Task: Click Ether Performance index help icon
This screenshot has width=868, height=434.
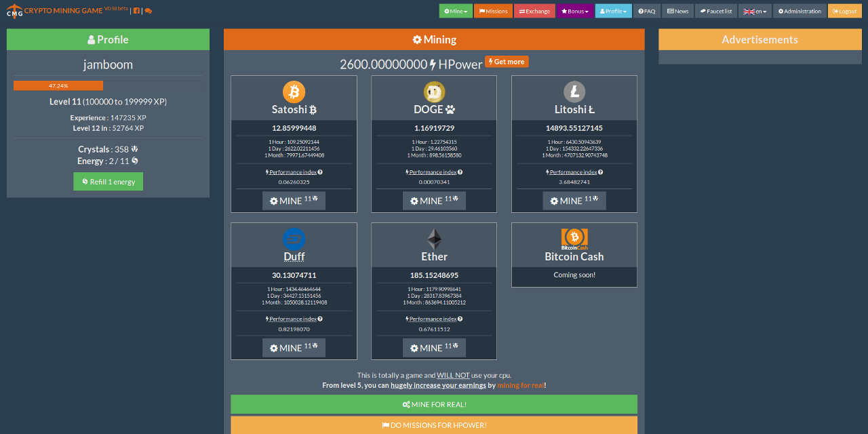Action: coord(460,319)
